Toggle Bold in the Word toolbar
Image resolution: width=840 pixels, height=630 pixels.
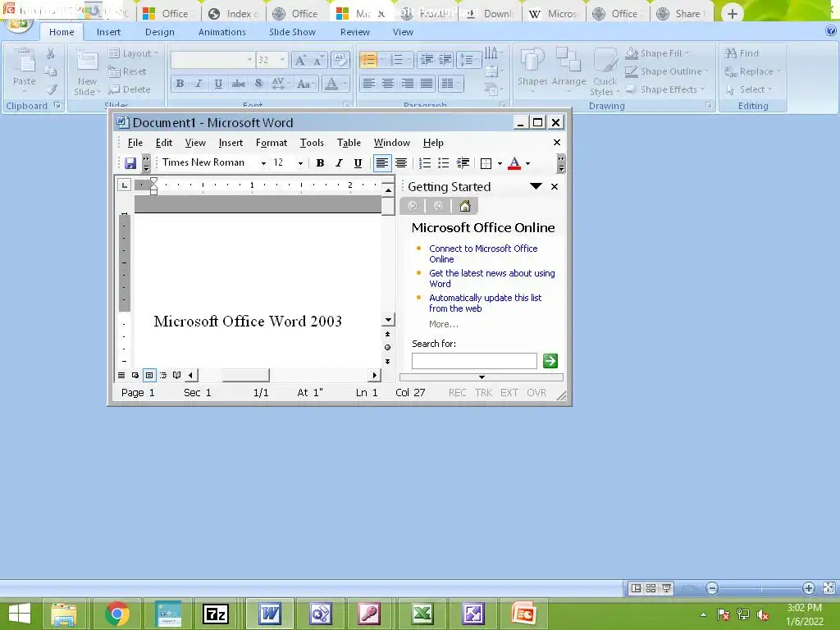(320, 163)
